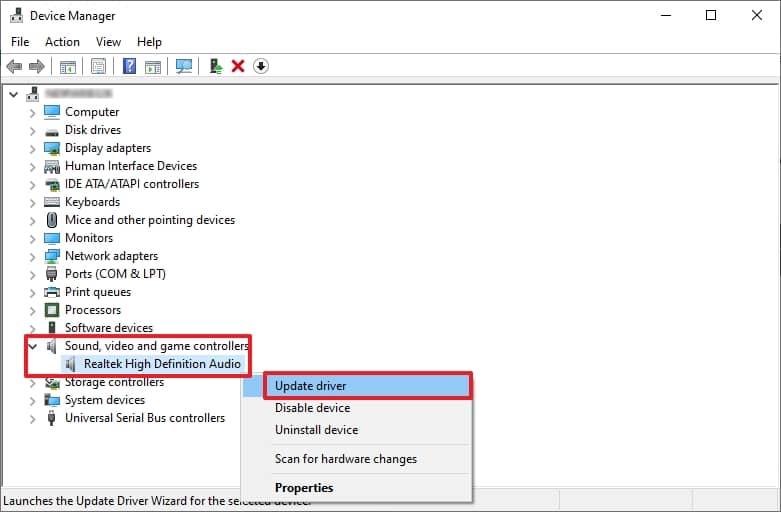Image resolution: width=781 pixels, height=512 pixels.
Task: Click the Keyboards category icon
Action: pos(52,202)
